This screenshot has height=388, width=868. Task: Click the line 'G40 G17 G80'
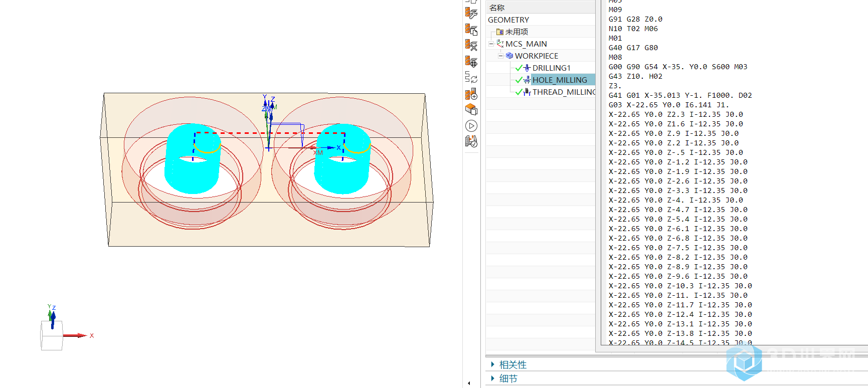pyautogui.click(x=633, y=48)
